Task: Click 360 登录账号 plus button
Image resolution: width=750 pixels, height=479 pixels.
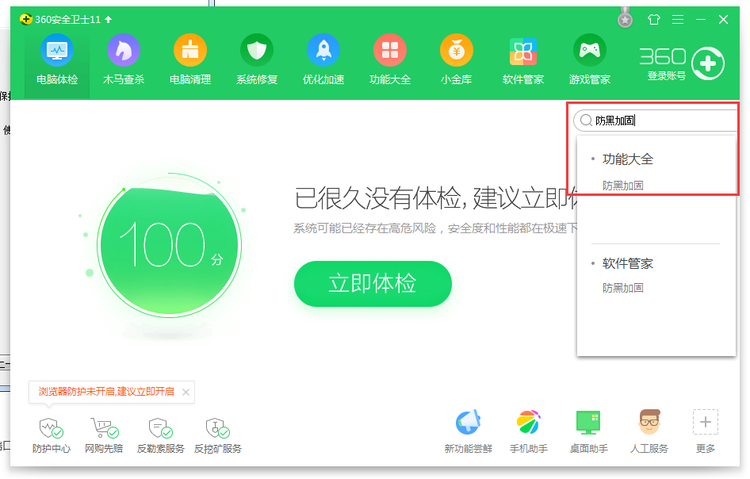Action: pyautogui.click(x=708, y=64)
